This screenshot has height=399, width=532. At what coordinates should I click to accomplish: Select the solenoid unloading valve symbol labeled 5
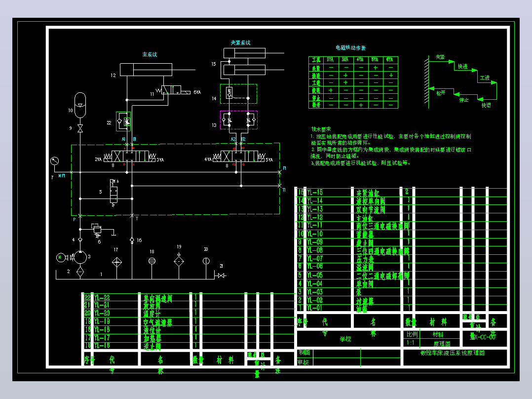[114, 193]
